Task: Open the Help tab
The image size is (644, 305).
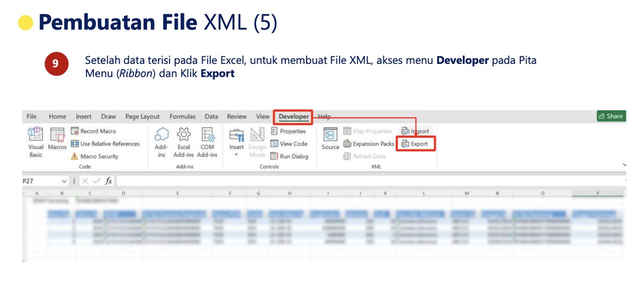Action: tap(324, 116)
